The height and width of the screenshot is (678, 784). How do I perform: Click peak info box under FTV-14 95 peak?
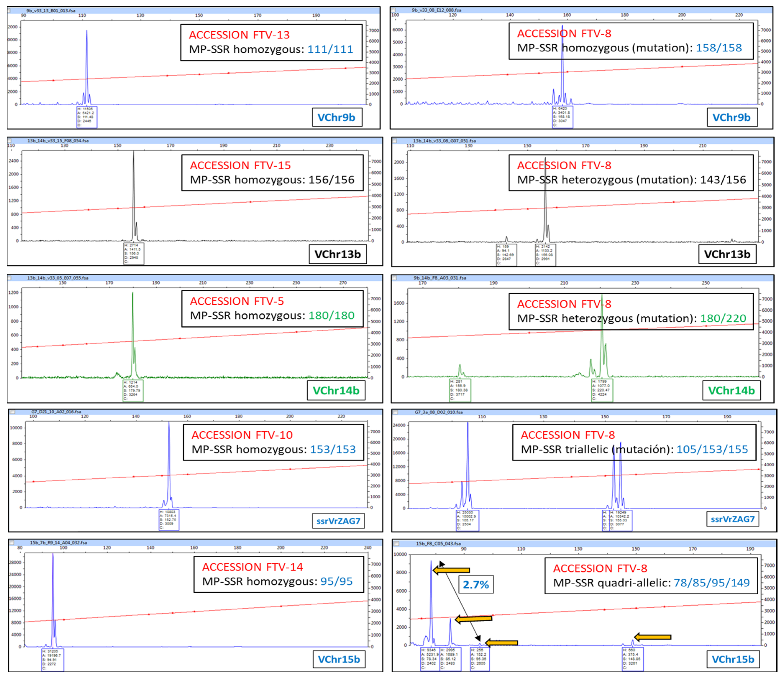coord(53,660)
